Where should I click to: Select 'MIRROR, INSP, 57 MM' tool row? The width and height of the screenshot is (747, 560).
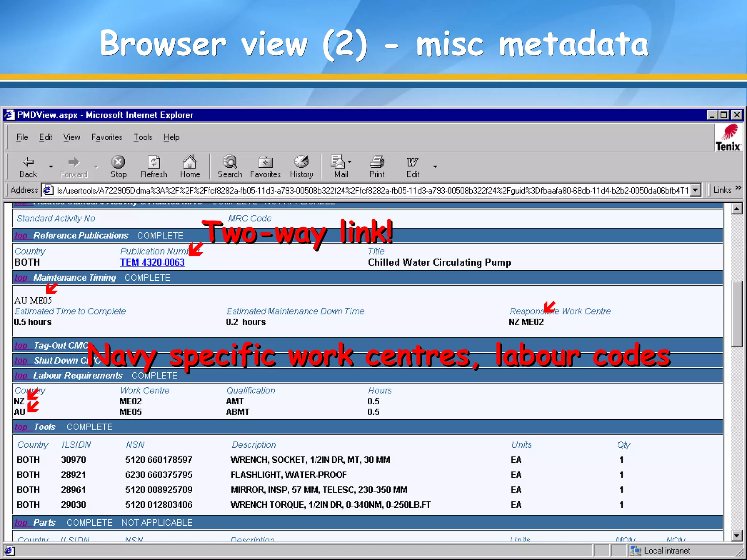pyautogui.click(x=319, y=490)
